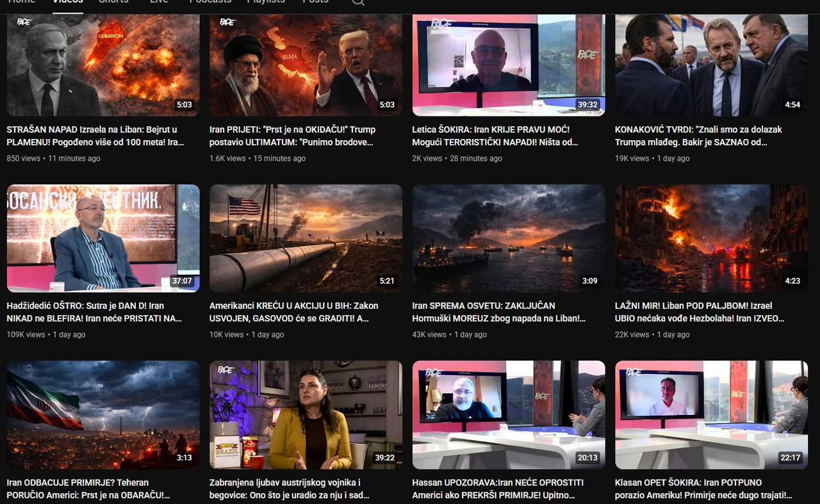
Task: Click the 4:23 duration badge
Action: (x=792, y=281)
